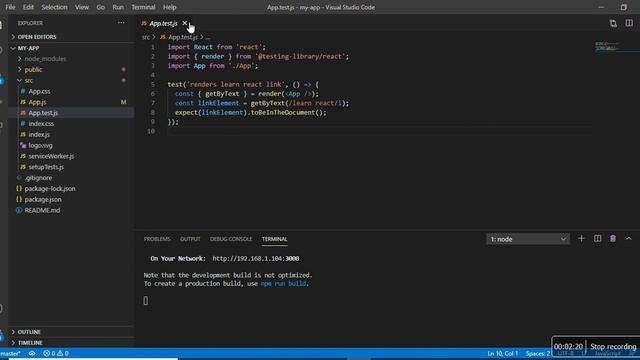Click the image icon beside logo.svg
This screenshot has height=360, width=640.
23,145
